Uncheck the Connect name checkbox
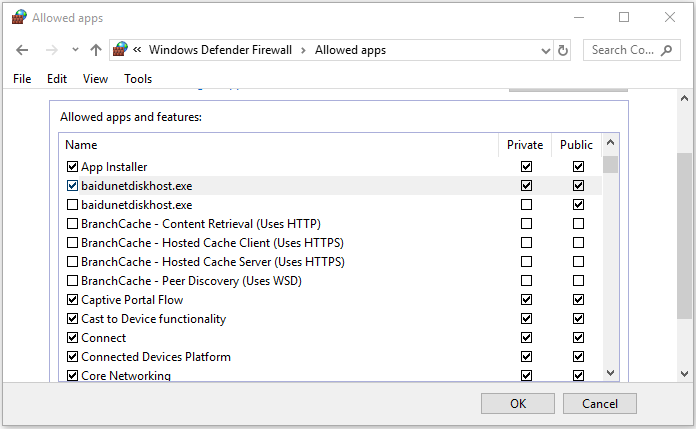696x429 pixels. [72, 338]
